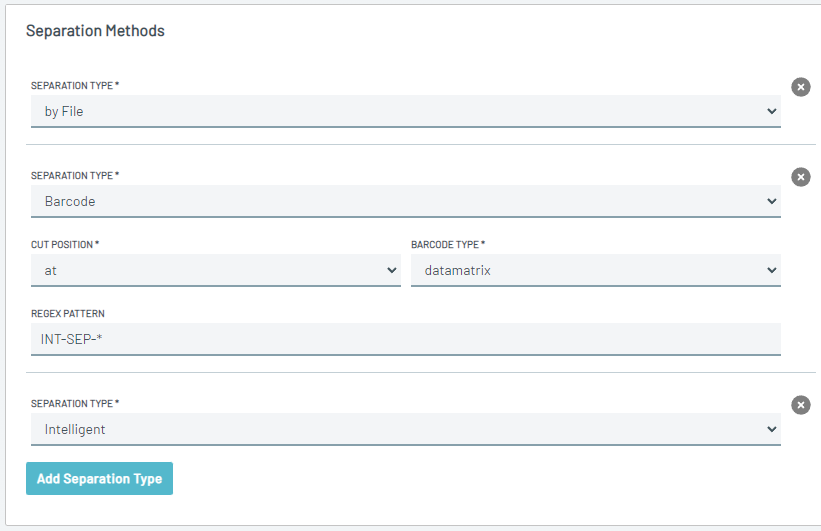Click chevron arrow of Cut Position dropdown

tap(392, 270)
